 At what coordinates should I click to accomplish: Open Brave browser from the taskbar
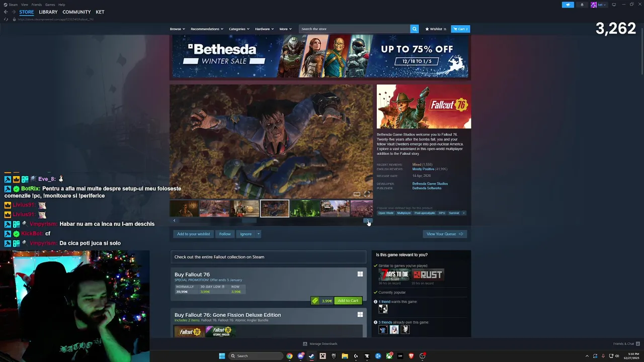pos(412,356)
